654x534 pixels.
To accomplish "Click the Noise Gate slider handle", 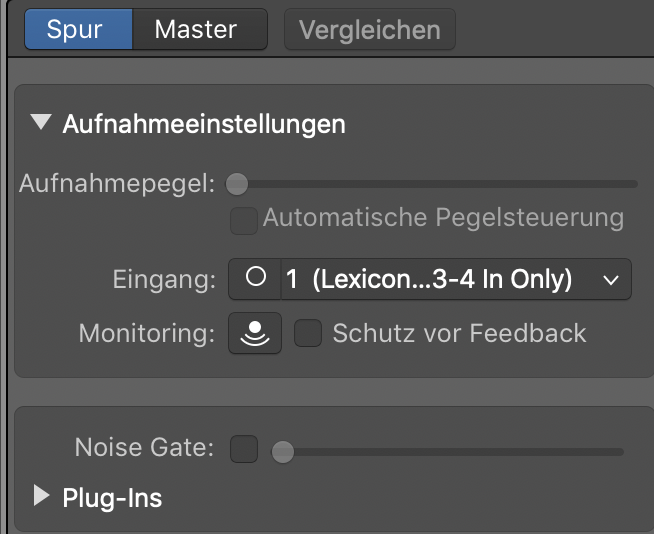I will coord(283,452).
